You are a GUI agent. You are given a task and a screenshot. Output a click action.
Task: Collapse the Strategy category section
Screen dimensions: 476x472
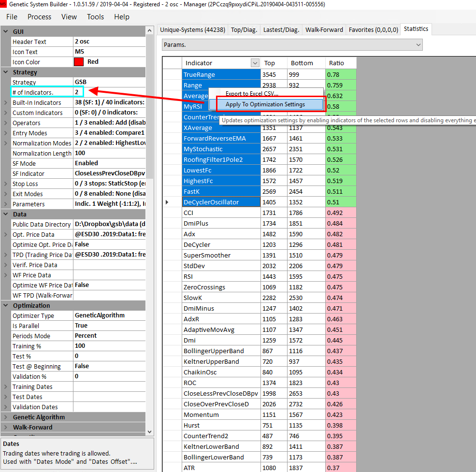5,72
